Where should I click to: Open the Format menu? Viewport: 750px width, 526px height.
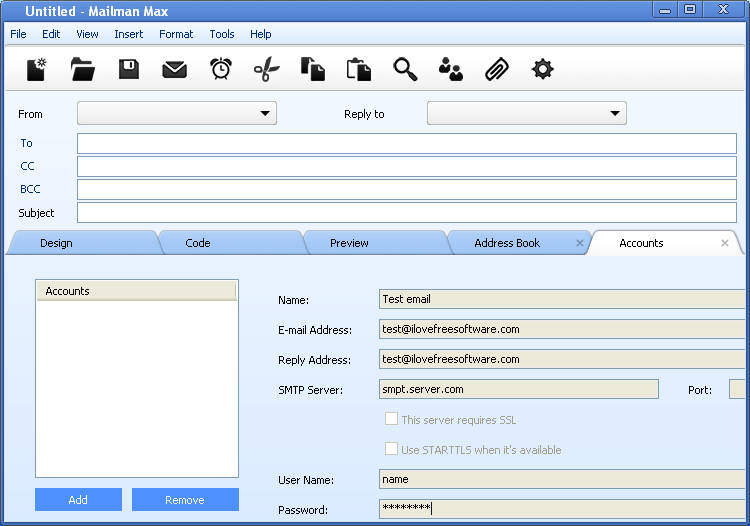pos(176,34)
